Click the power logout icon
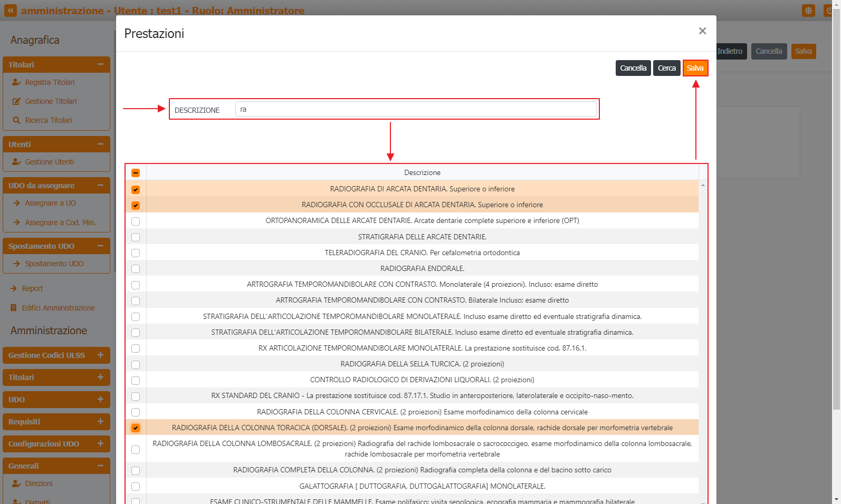 click(x=829, y=11)
